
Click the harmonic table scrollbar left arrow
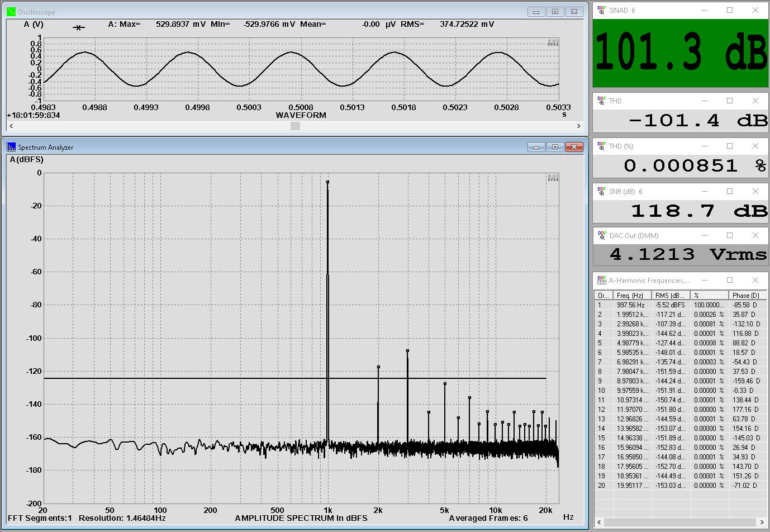(600, 522)
